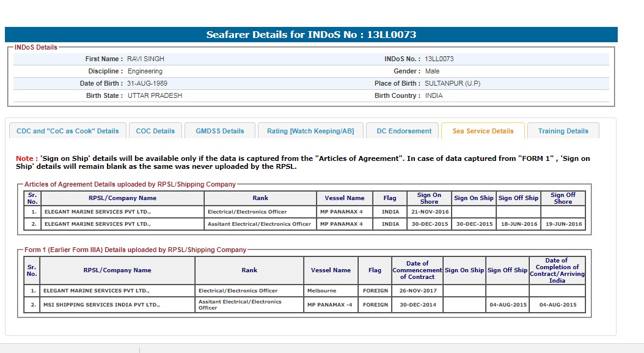Open the GMDSS Details tab
Viewport: 644px width, 353px height.
pyautogui.click(x=219, y=131)
